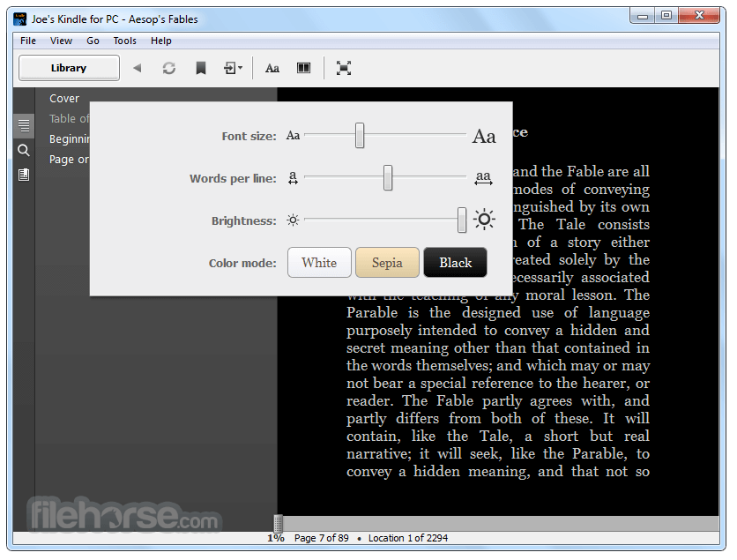Add a bookmark with the bookmark icon
Image resolution: width=737 pixels, height=560 pixels.
pos(201,68)
